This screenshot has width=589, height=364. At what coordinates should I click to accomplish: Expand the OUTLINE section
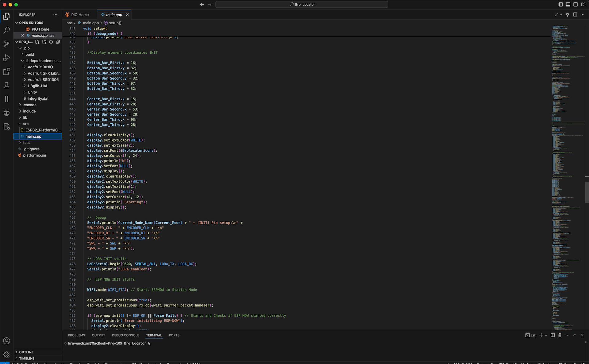tap(26, 352)
